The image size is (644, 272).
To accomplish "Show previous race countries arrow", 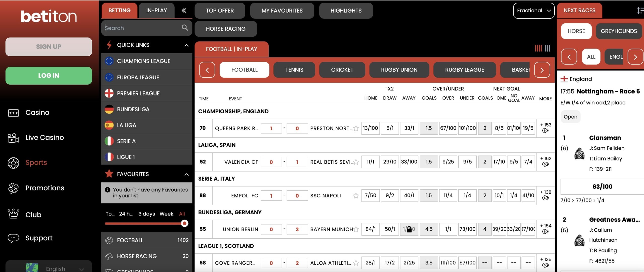I will [x=569, y=57].
